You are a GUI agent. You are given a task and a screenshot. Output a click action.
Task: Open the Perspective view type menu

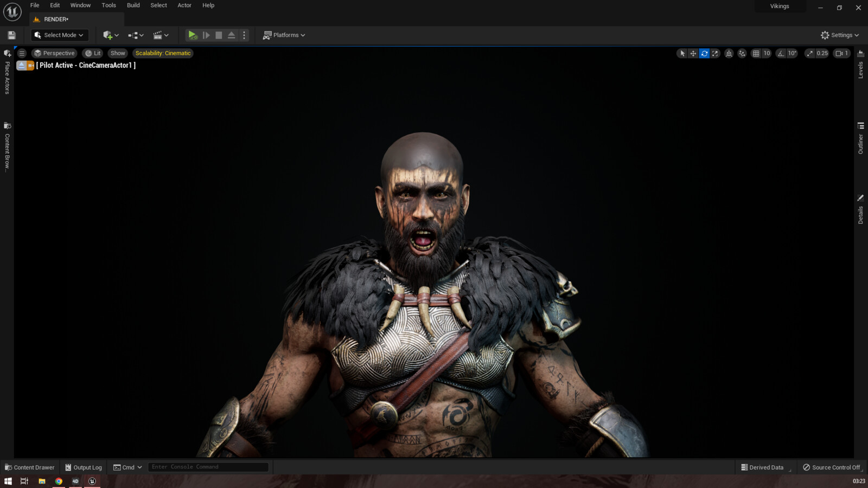click(54, 53)
